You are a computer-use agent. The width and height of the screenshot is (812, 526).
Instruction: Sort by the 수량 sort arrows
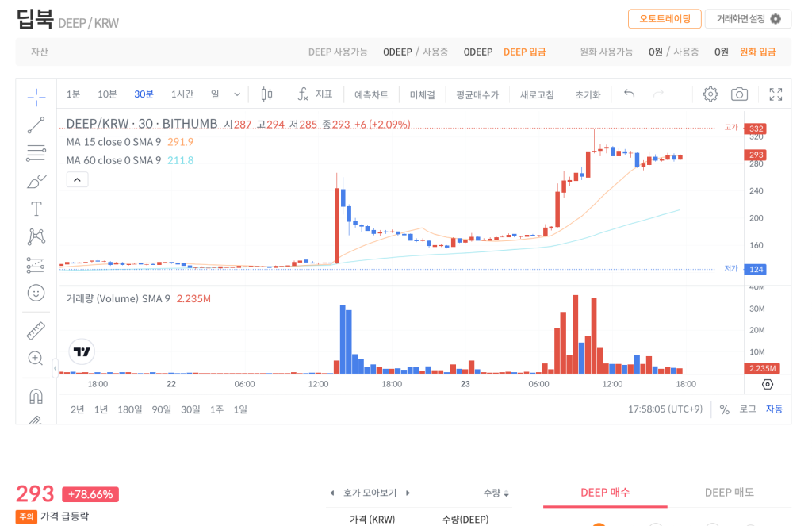[507, 493]
